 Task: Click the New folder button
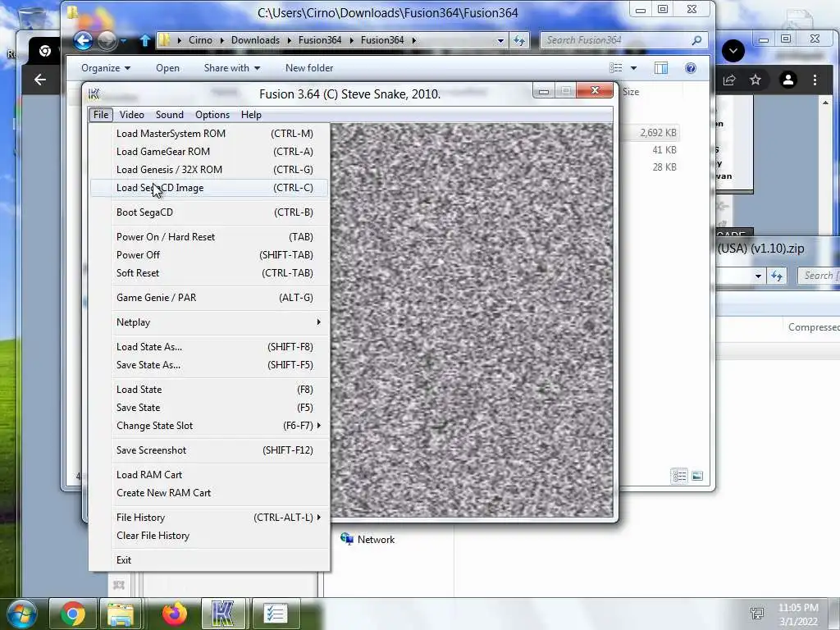(x=309, y=68)
